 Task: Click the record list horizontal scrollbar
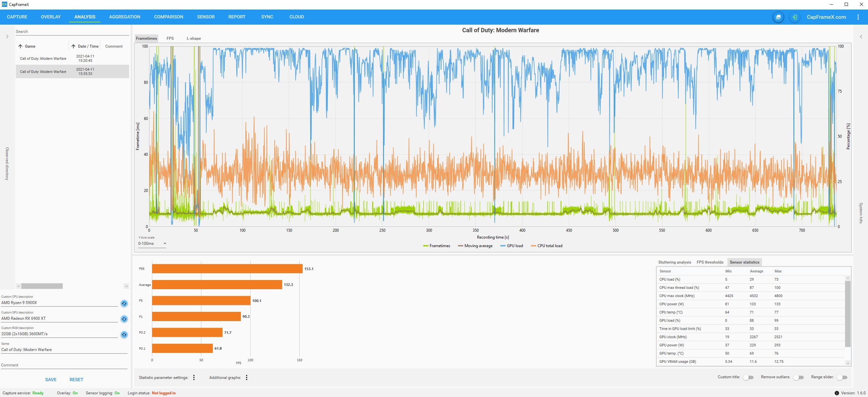click(x=42, y=286)
